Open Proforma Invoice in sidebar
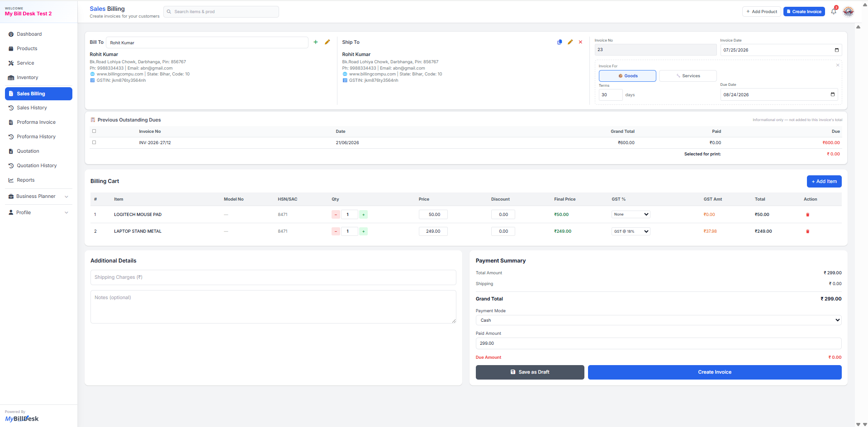The height and width of the screenshot is (427, 868). point(38,122)
